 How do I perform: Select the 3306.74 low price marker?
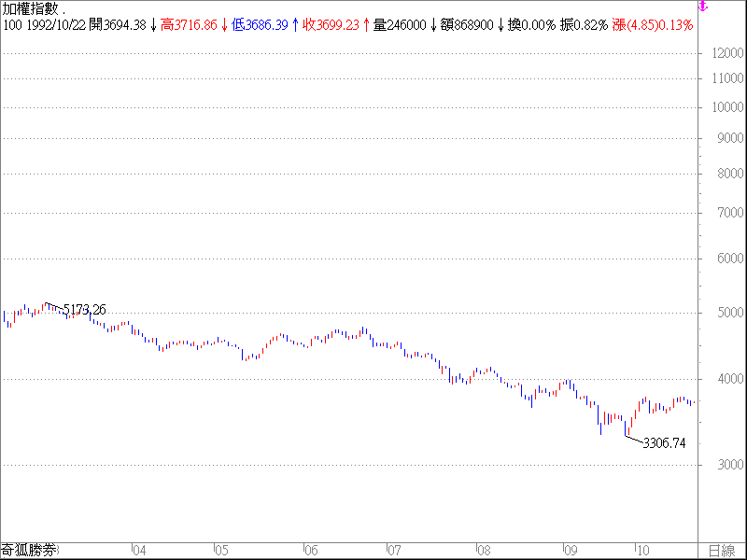(664, 443)
